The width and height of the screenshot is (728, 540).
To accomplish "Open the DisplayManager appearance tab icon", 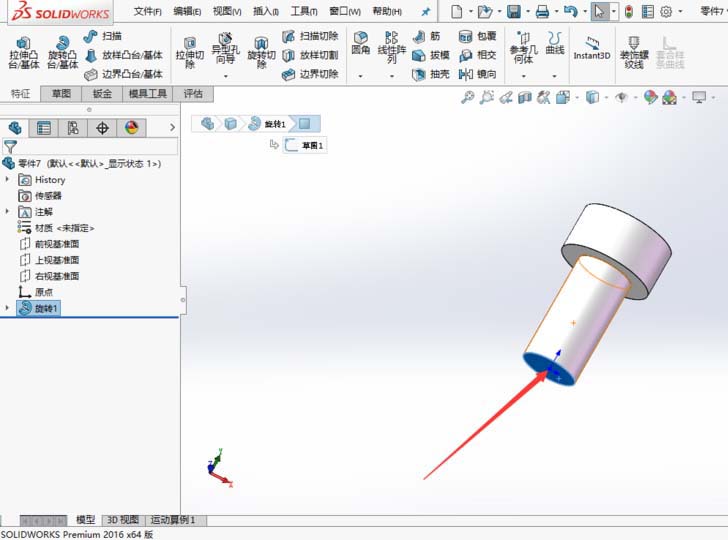I will click(131, 128).
